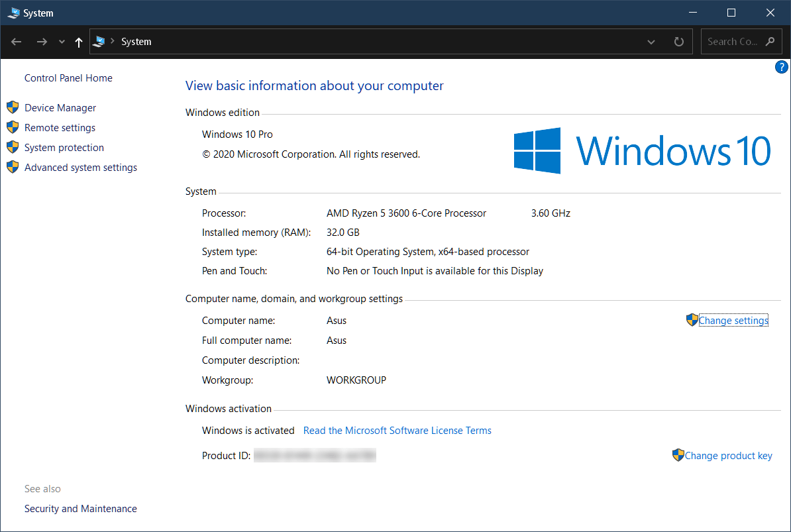Read the Microsoft Software License Terms
This screenshot has height=532, width=791.
coord(397,431)
